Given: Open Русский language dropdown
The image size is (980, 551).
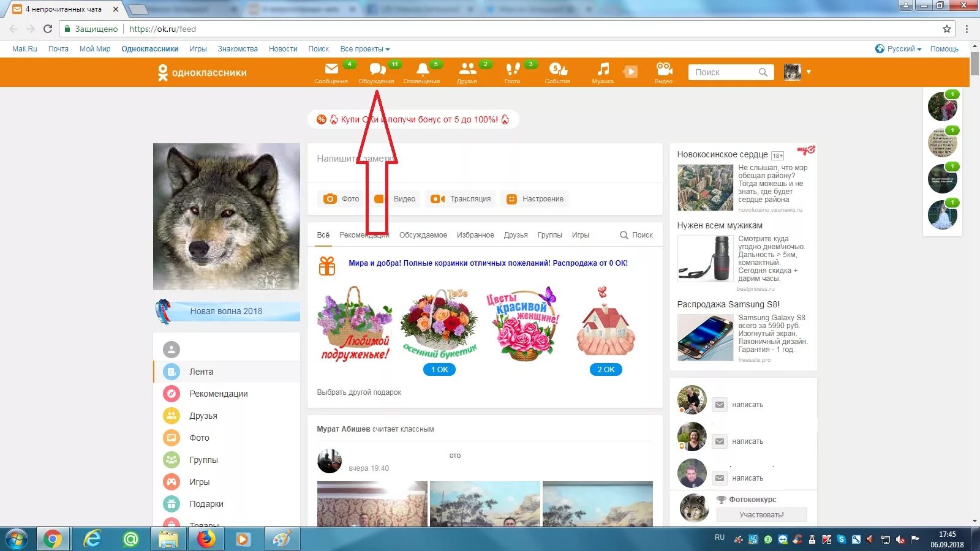Looking at the screenshot, I should coord(899,49).
